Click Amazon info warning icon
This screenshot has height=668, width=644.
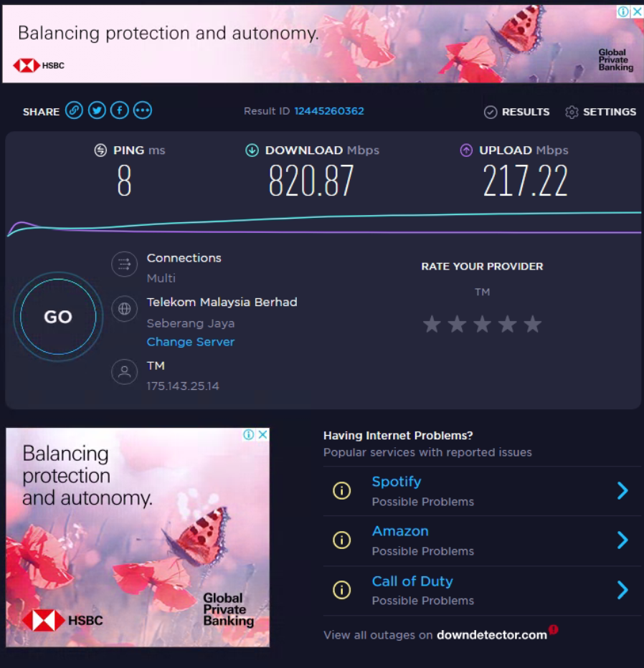pyautogui.click(x=342, y=540)
